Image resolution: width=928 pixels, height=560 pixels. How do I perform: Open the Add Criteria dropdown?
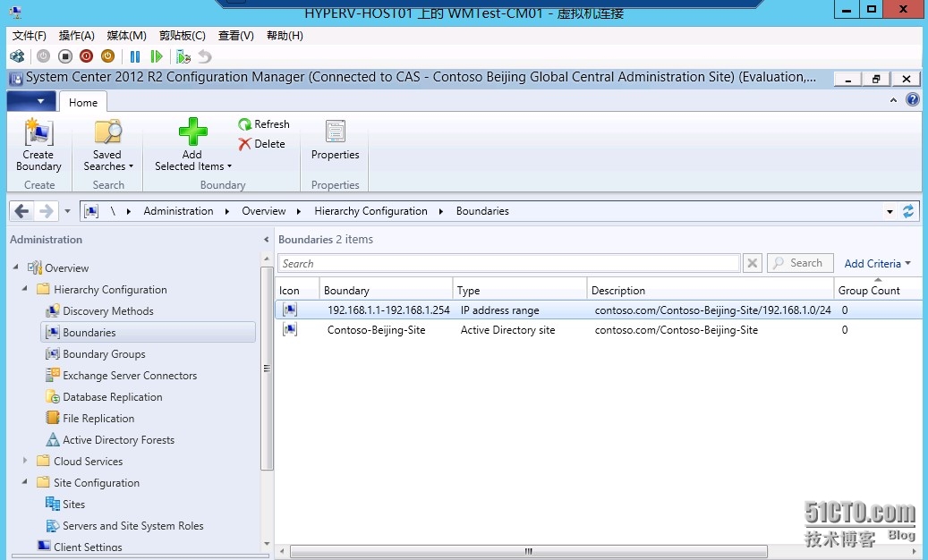pyautogui.click(x=877, y=264)
